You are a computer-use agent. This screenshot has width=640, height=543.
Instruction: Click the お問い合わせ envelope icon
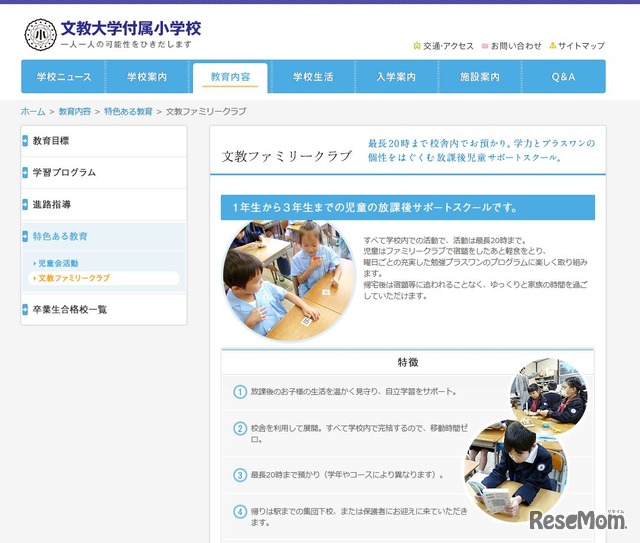coord(485,46)
